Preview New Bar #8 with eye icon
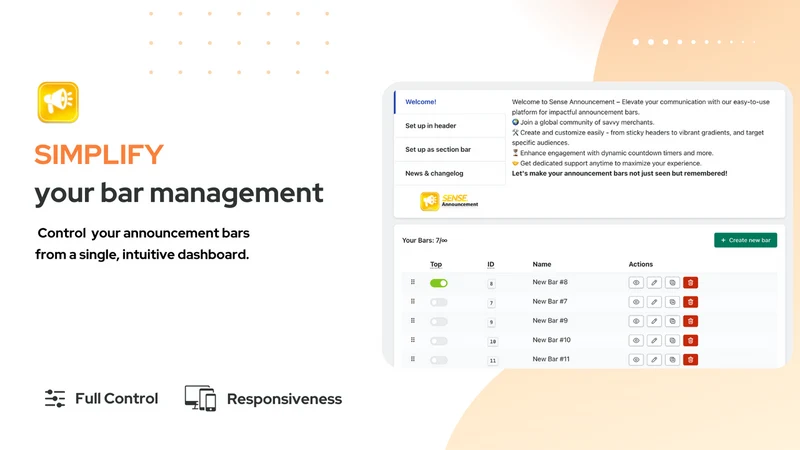Viewport: 800px width, 450px height. tap(636, 283)
